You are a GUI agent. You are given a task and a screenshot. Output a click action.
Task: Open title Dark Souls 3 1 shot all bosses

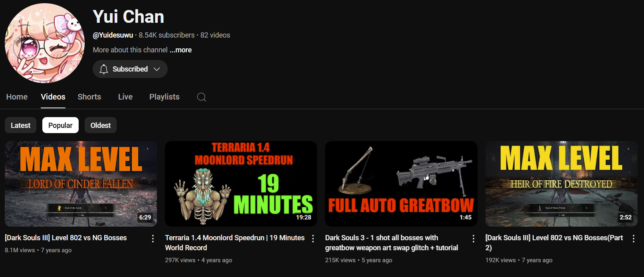point(392,243)
